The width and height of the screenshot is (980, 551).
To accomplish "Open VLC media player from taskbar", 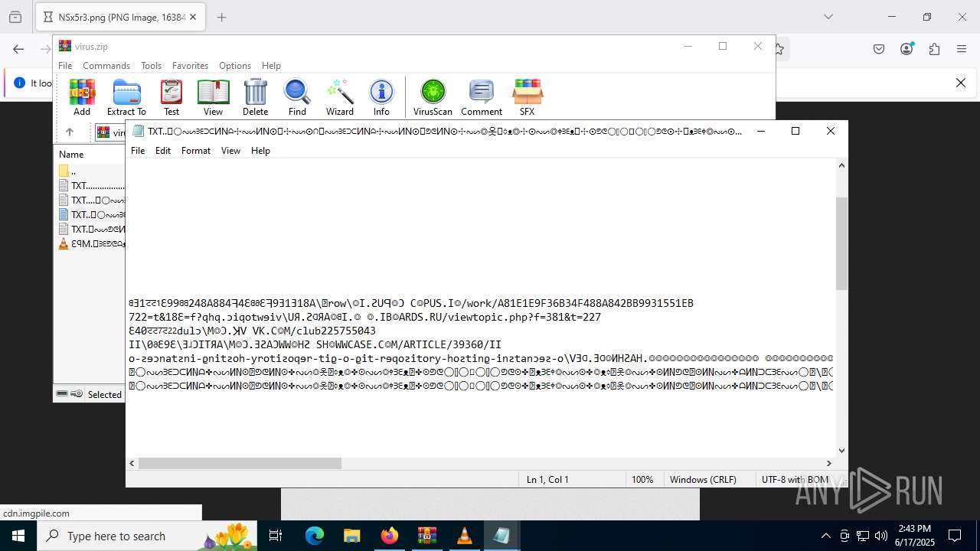I will tap(464, 536).
